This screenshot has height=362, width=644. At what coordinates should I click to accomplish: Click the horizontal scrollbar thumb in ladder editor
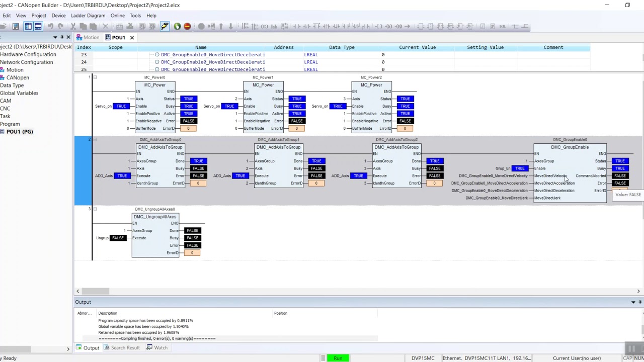[96, 291]
